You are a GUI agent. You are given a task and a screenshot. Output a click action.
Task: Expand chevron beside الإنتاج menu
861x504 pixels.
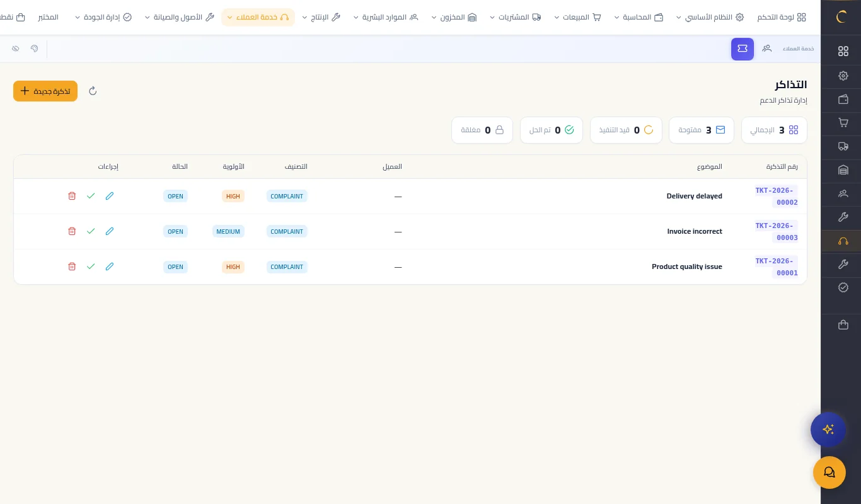[x=304, y=18]
